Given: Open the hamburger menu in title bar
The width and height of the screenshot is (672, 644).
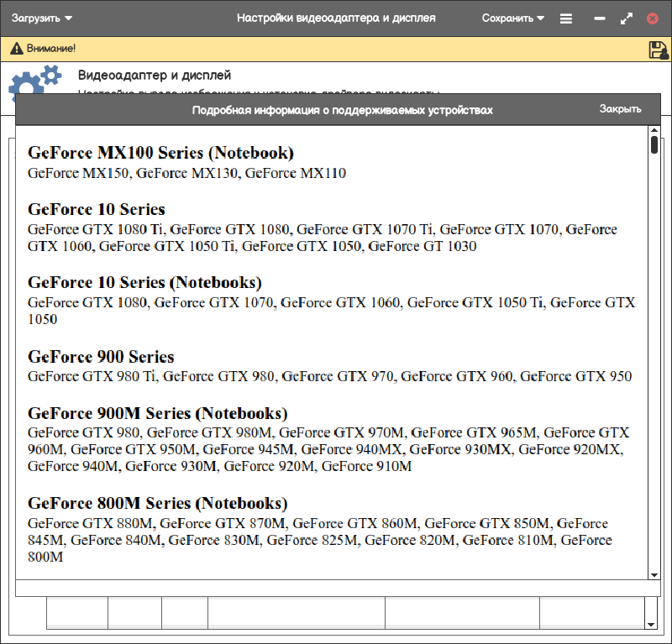Looking at the screenshot, I should (x=566, y=18).
